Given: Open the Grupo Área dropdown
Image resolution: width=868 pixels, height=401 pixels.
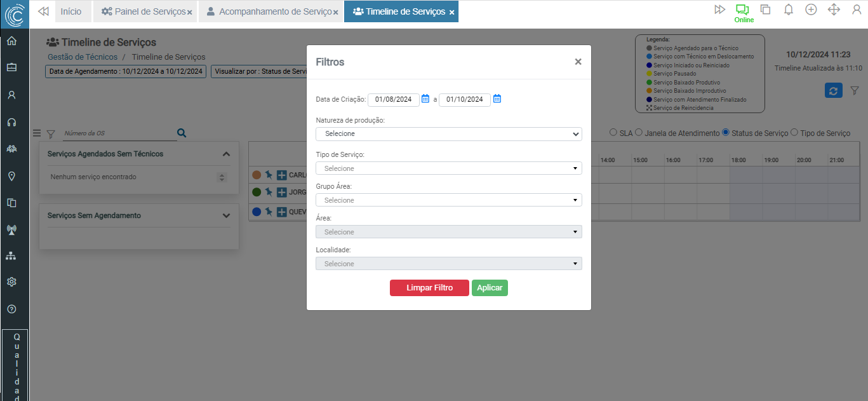Looking at the screenshot, I should [x=448, y=200].
